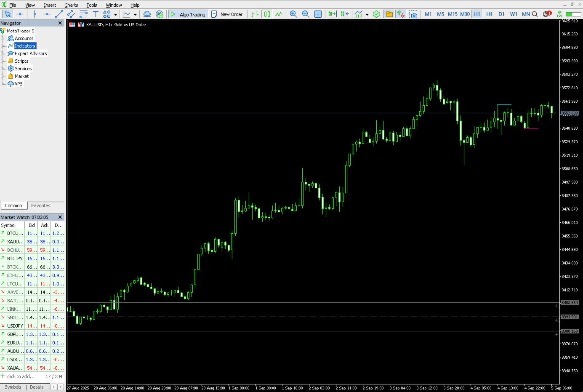Open the indicators list toolbar button

click(x=127, y=14)
